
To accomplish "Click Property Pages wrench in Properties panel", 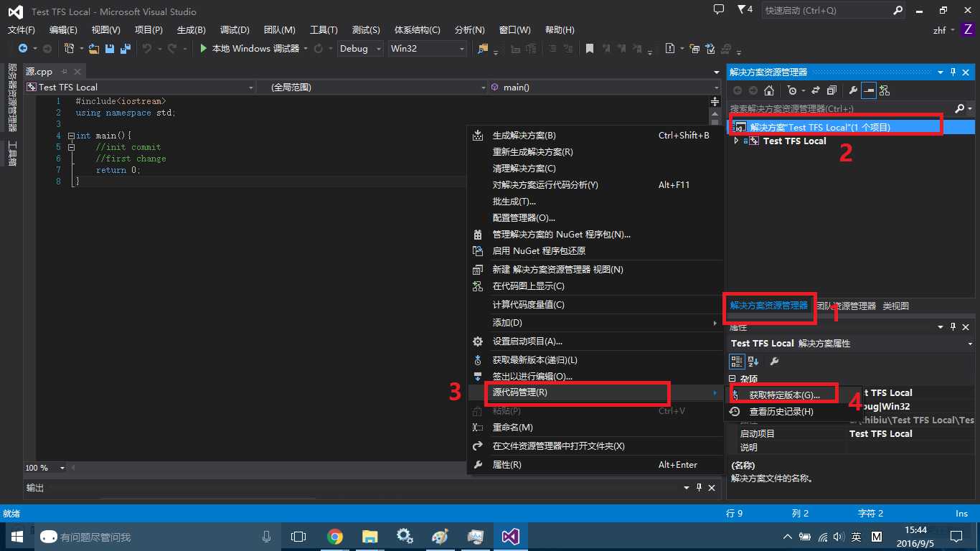I will 774,361.
